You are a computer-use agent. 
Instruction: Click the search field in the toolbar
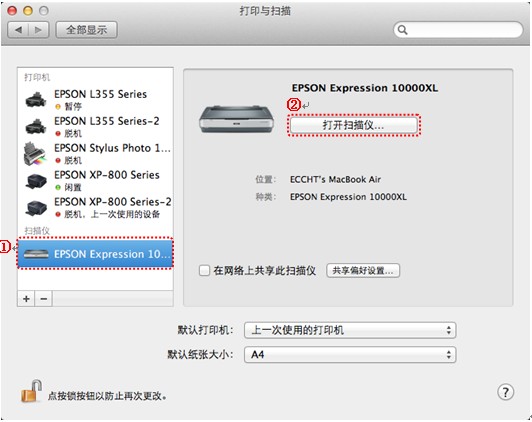click(x=458, y=30)
